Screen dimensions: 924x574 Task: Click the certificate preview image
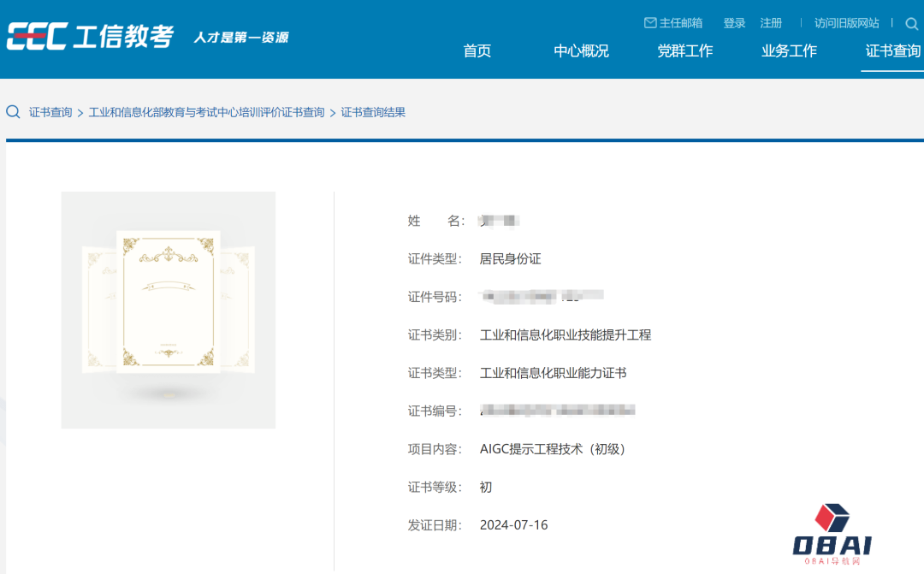tap(169, 310)
